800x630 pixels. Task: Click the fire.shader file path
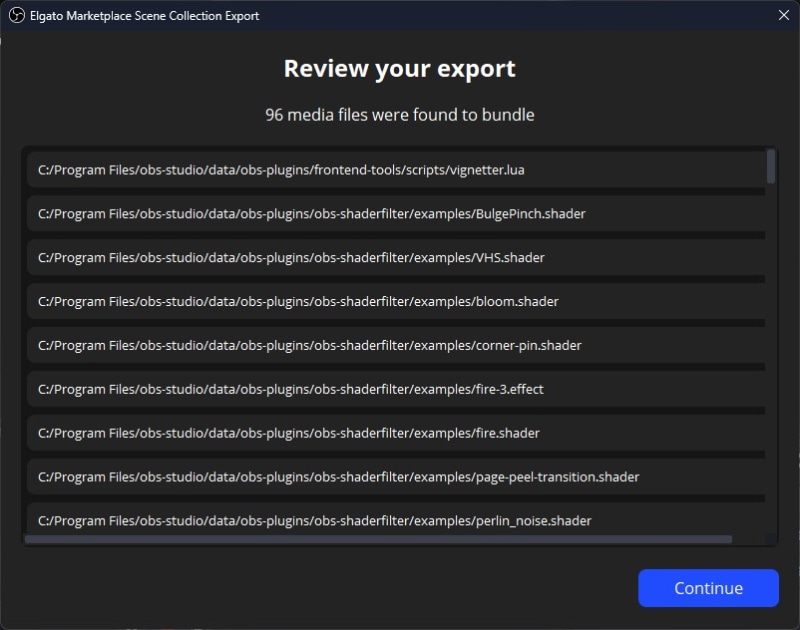coord(400,433)
